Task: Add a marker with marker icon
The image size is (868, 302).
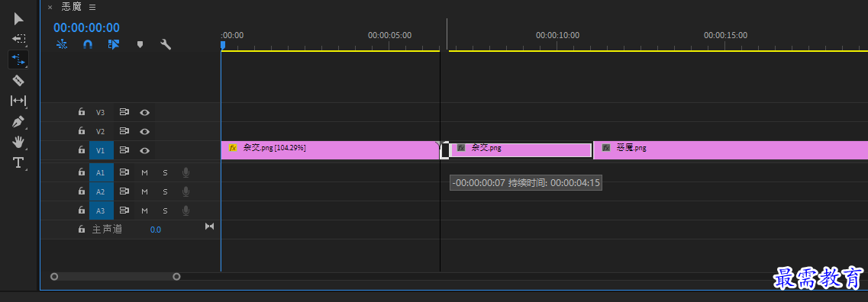Action: [x=140, y=44]
